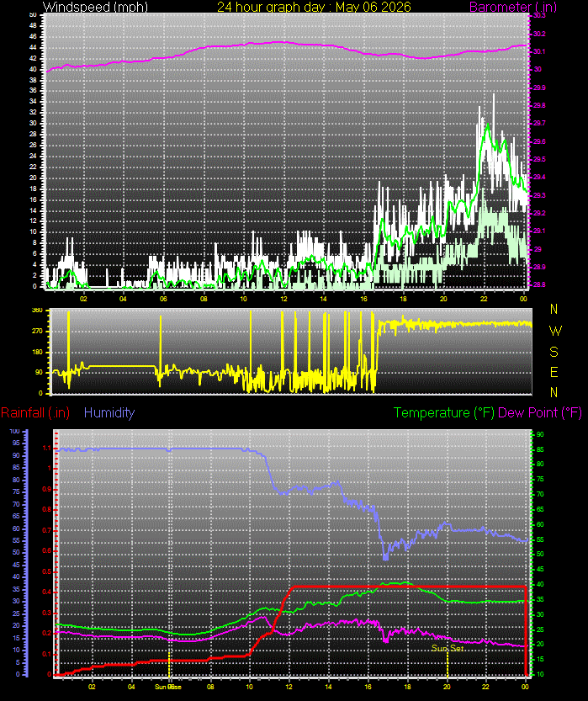Click the "75" temperature scale value
Screen dimensions: 588x701
540,479
